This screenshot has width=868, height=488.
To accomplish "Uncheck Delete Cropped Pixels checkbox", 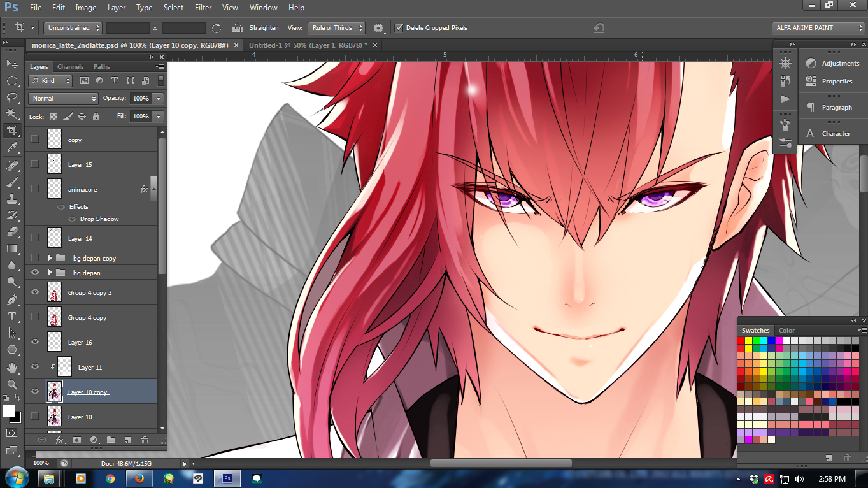I will (399, 27).
